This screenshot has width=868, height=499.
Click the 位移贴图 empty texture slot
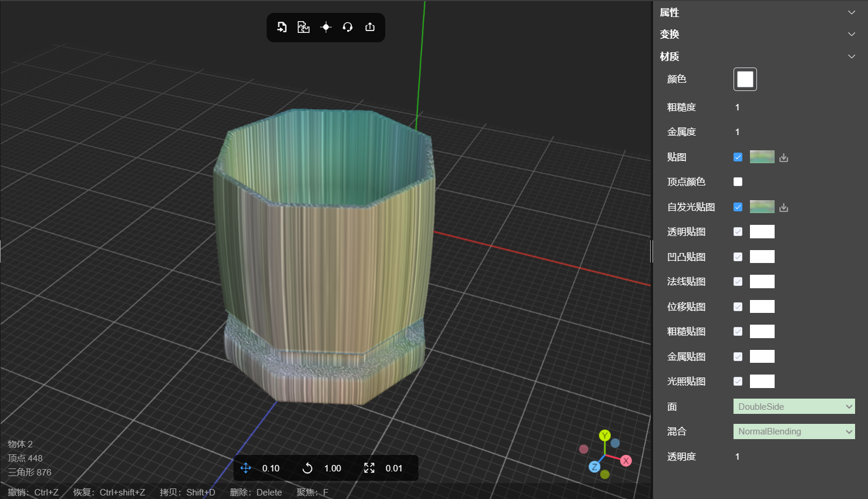click(x=762, y=306)
